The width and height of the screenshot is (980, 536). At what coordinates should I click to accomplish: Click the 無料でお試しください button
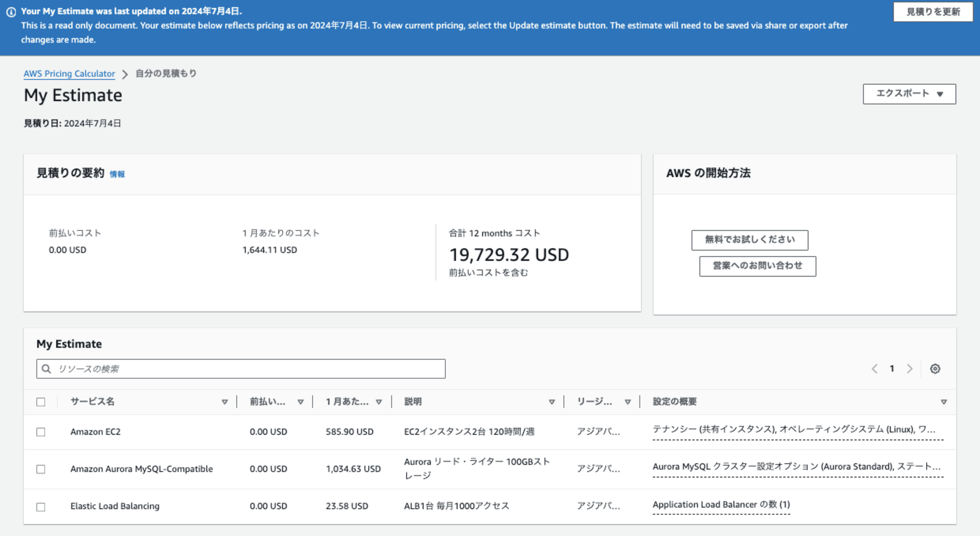pyautogui.click(x=750, y=240)
